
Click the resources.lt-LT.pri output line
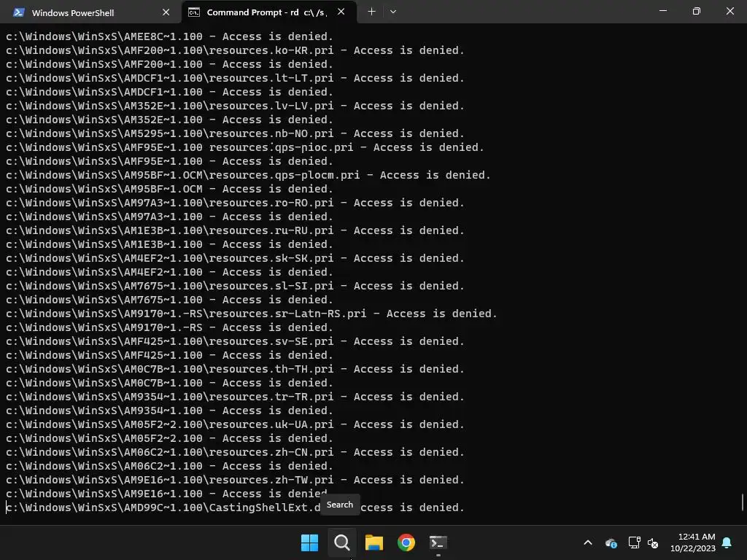(235, 78)
